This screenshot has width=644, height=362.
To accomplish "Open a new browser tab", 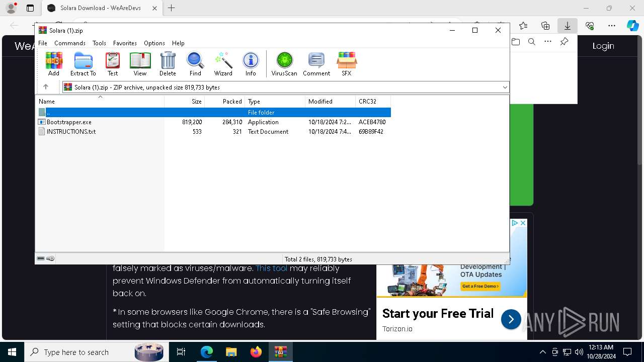I will [x=172, y=8].
